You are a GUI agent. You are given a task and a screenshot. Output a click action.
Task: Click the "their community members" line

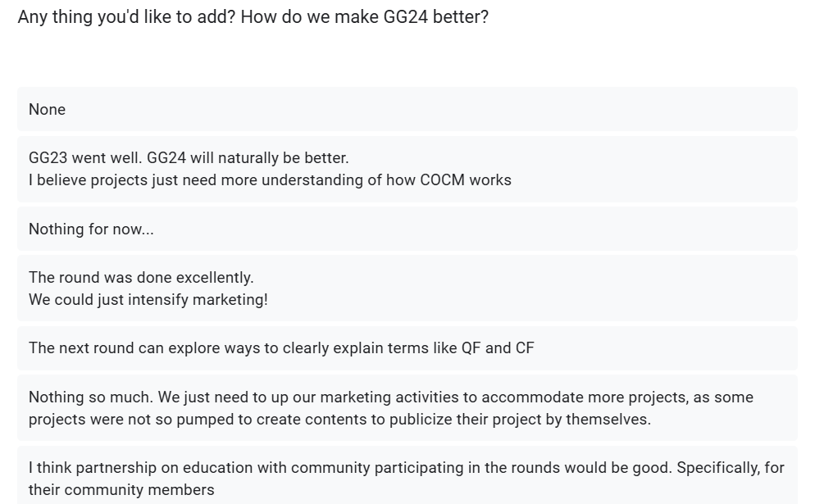(121, 490)
